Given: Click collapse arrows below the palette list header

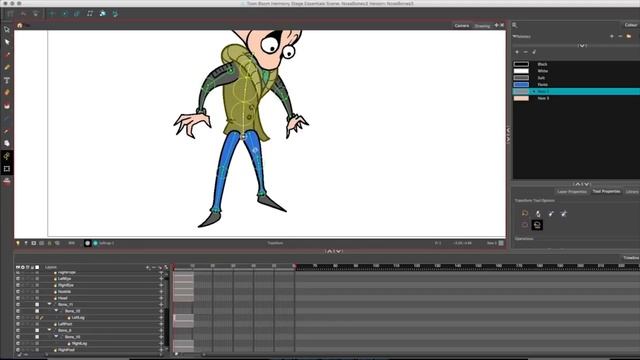Looking at the screenshot, I should [x=582, y=45].
